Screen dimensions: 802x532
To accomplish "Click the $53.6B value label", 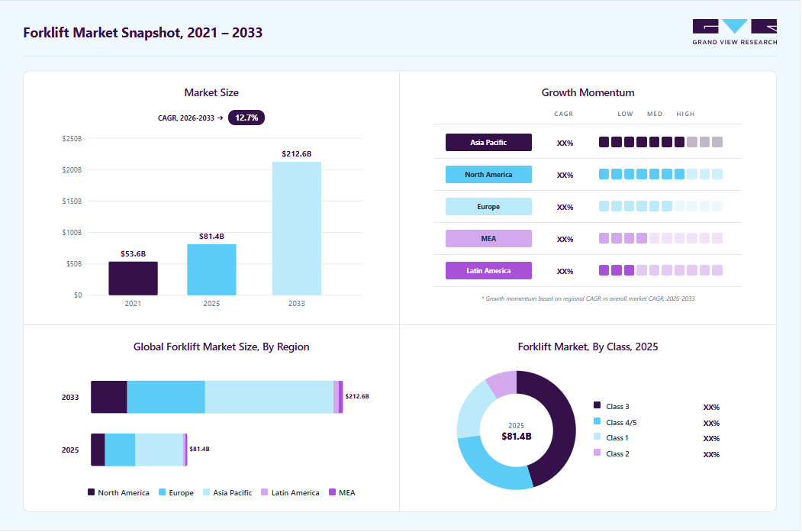I will (133, 253).
